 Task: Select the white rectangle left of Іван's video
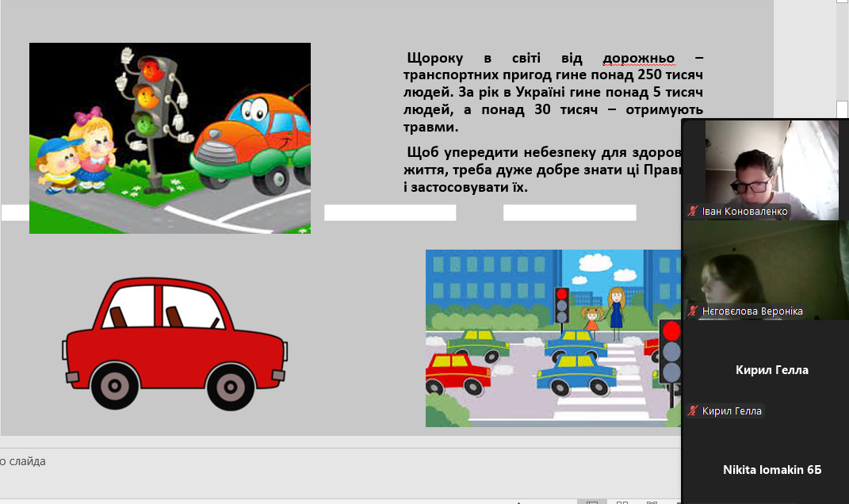pyautogui.click(x=569, y=212)
